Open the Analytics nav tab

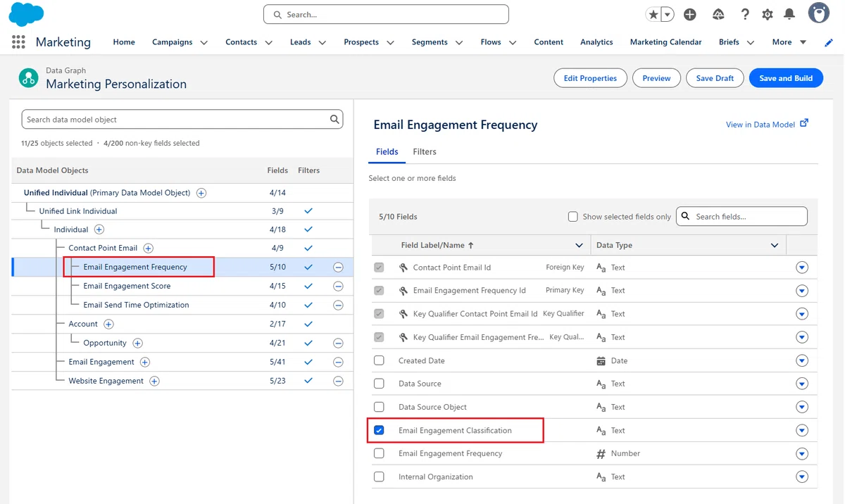(596, 42)
